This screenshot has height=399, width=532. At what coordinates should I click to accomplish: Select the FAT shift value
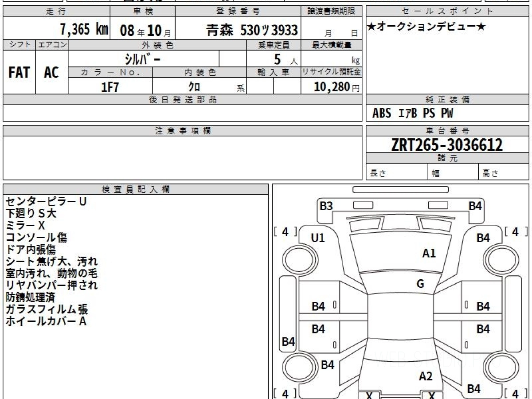(x=19, y=72)
